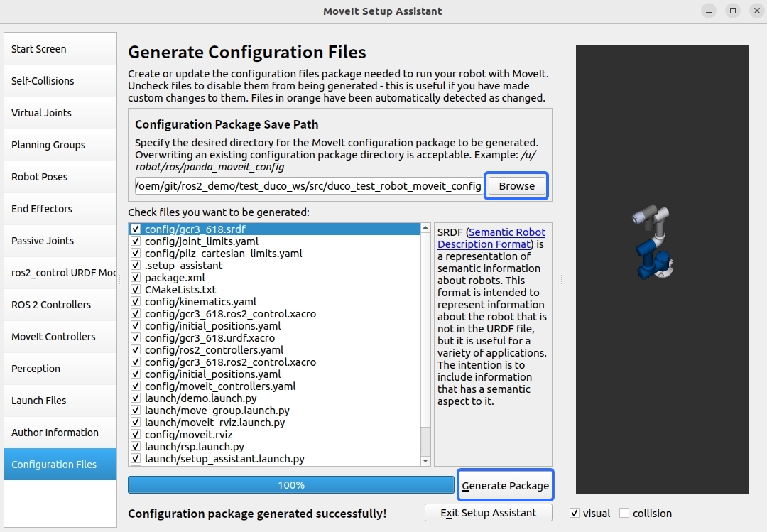Select the Perception step
Image resolution: width=767 pixels, height=532 pixels.
coord(60,369)
